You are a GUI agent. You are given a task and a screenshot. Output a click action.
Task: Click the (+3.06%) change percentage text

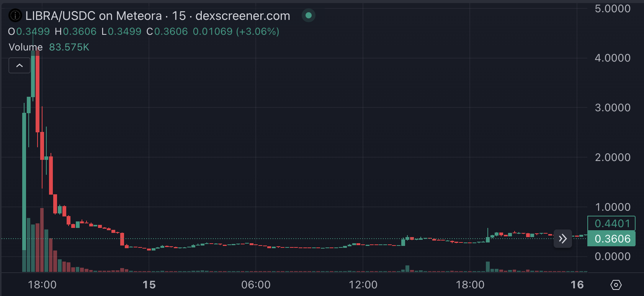pos(258,31)
